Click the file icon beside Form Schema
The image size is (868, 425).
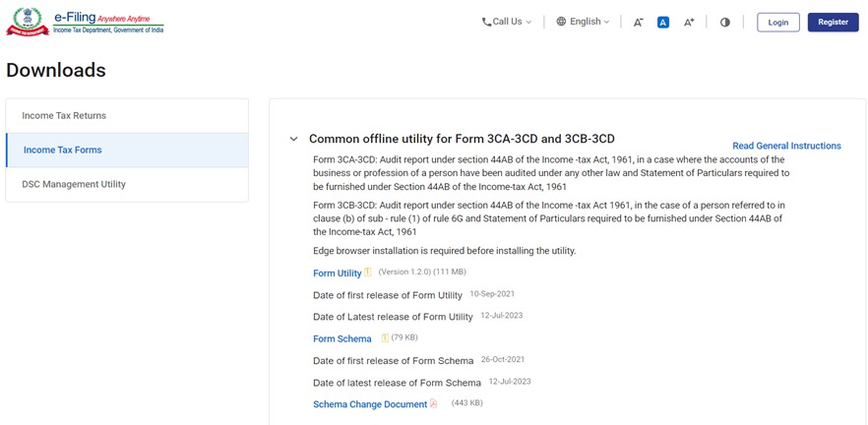click(385, 338)
